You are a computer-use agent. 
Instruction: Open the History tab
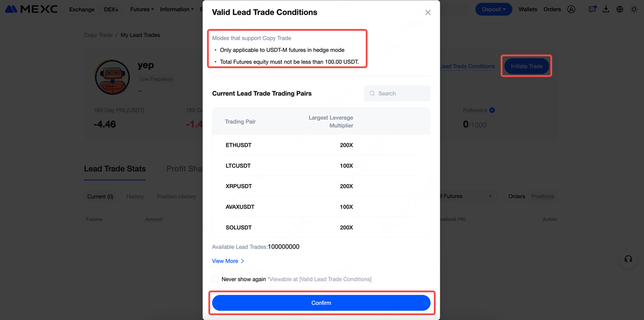[135, 197]
